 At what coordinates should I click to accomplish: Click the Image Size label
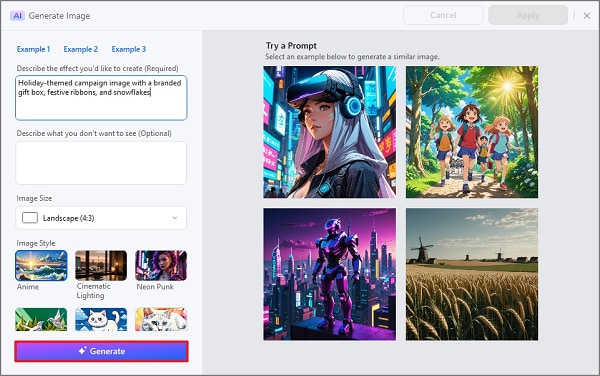pyautogui.click(x=34, y=198)
